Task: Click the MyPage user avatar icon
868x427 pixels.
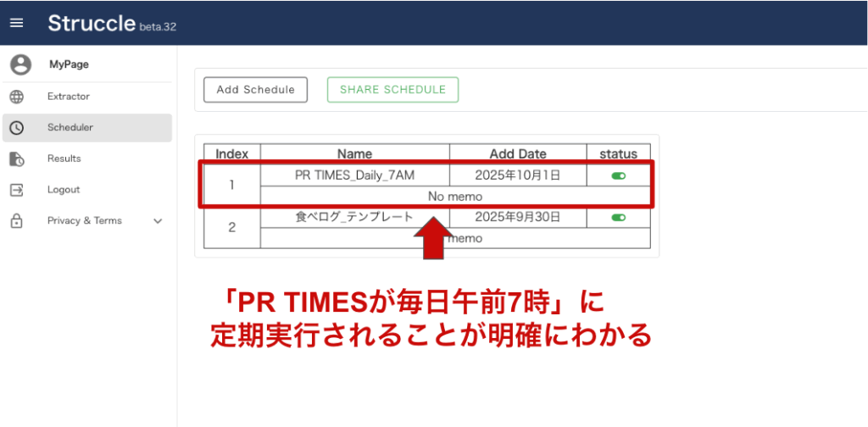Action: [20, 64]
